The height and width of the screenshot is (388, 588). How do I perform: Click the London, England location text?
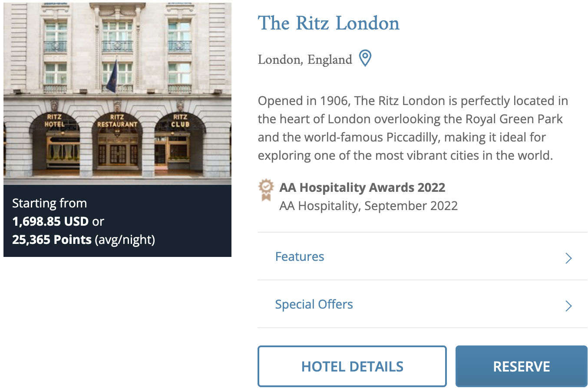(304, 59)
